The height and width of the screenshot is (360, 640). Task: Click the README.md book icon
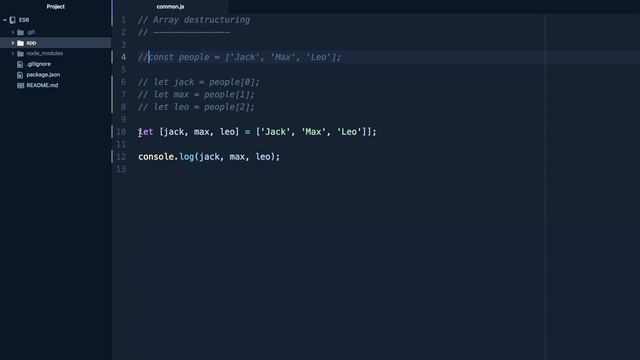(x=20, y=86)
